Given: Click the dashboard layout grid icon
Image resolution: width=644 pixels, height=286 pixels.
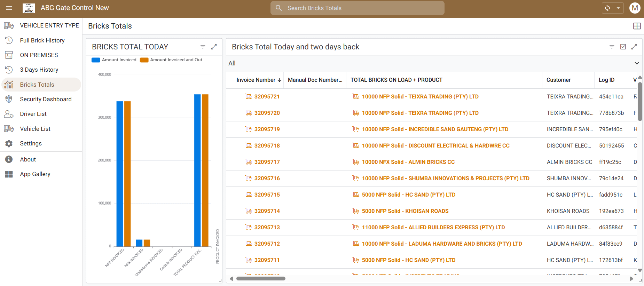Looking at the screenshot, I should coord(637,26).
